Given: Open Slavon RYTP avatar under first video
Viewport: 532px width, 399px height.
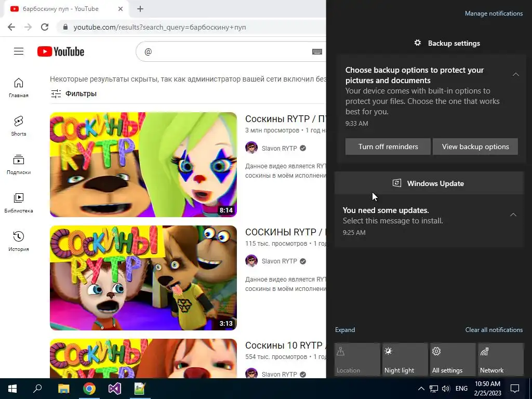Looking at the screenshot, I should point(251,148).
